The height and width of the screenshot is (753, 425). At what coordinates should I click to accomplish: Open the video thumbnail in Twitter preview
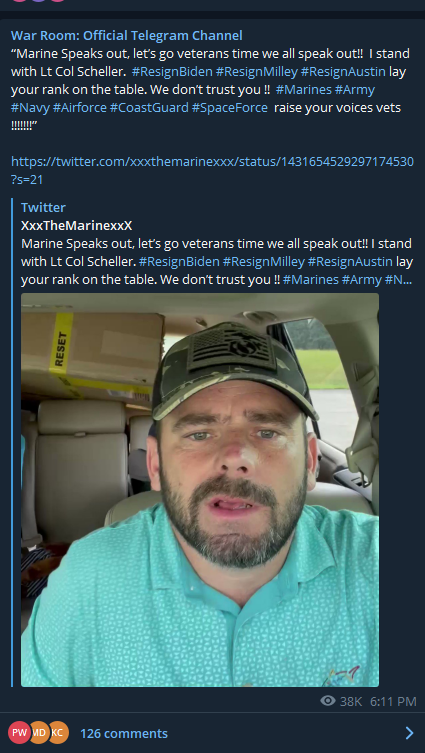(200, 490)
